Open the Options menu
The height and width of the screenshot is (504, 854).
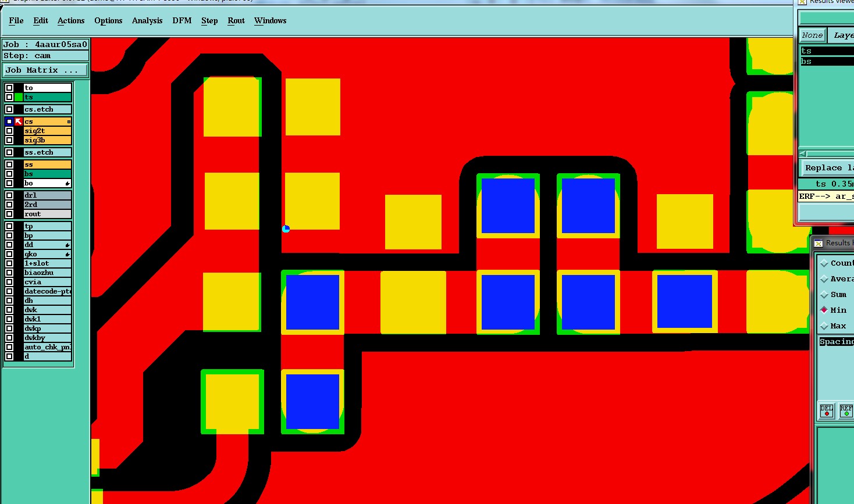[x=108, y=20]
